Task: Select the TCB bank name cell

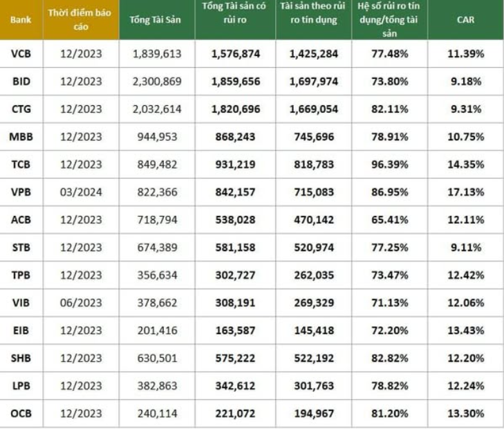Action: pos(20,165)
